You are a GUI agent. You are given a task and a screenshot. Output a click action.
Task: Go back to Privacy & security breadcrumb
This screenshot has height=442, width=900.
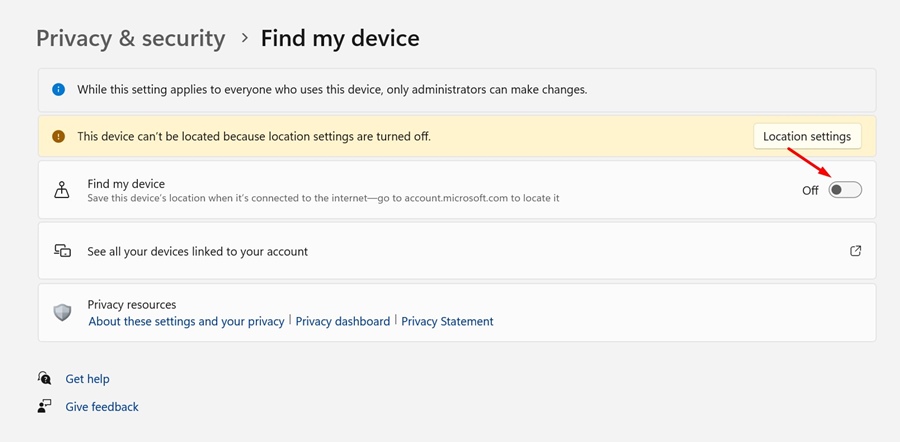click(131, 39)
